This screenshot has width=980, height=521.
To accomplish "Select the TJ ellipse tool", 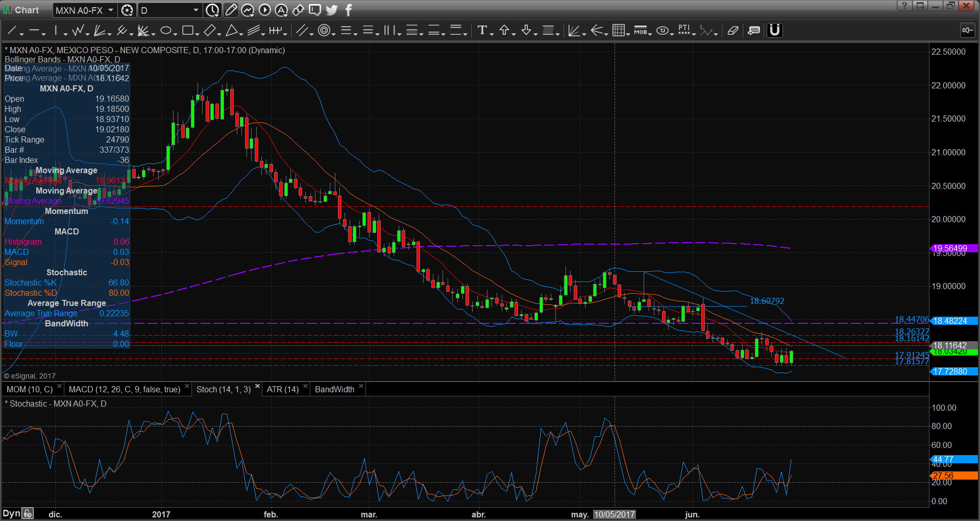I will (662, 31).
